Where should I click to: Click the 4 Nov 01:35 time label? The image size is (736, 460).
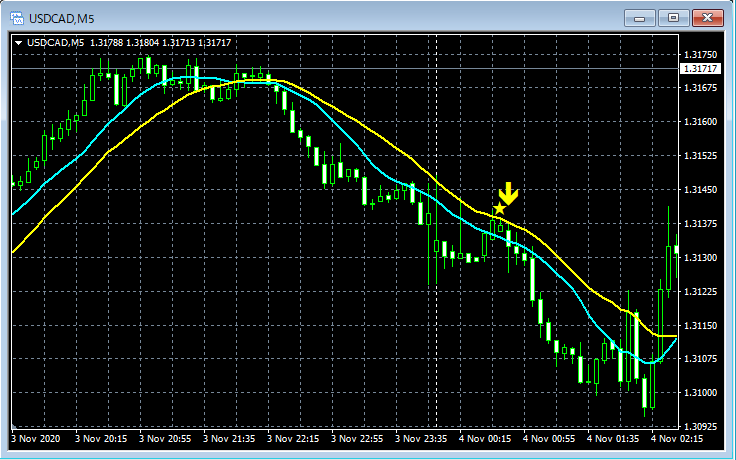[613, 438]
